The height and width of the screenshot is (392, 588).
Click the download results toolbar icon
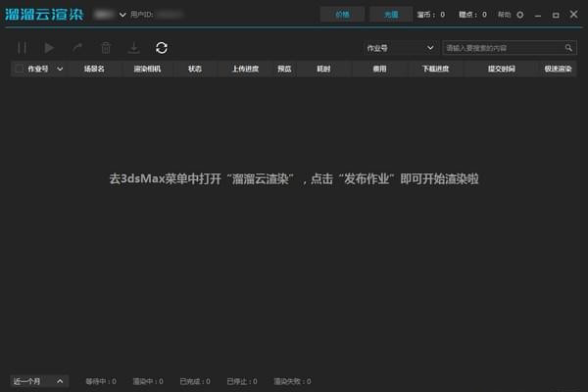click(x=134, y=48)
